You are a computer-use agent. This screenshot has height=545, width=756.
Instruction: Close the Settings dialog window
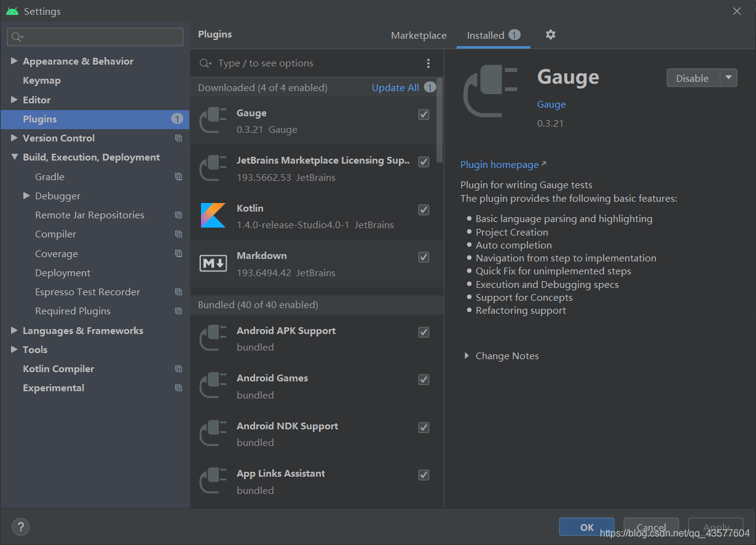(x=737, y=11)
